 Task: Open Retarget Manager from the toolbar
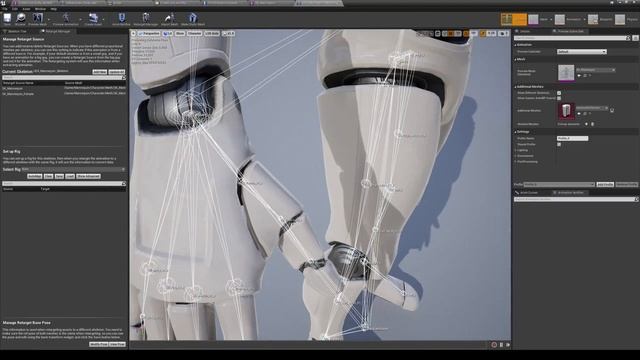pos(146,19)
